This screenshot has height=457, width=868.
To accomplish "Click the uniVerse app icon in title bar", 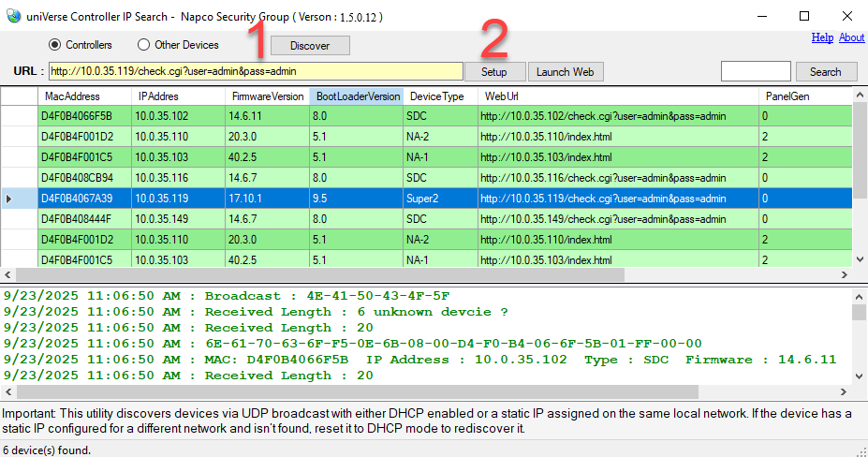I will (x=13, y=16).
